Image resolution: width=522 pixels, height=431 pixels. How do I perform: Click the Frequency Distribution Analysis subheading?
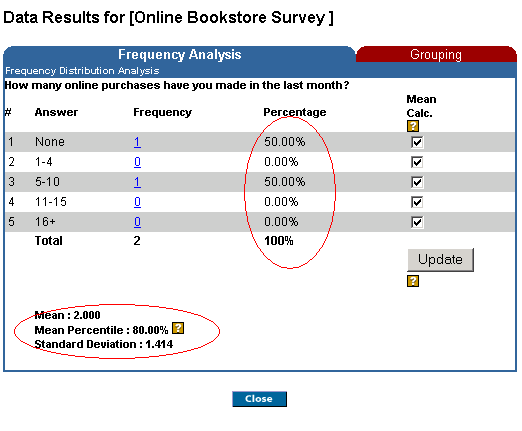point(82,71)
